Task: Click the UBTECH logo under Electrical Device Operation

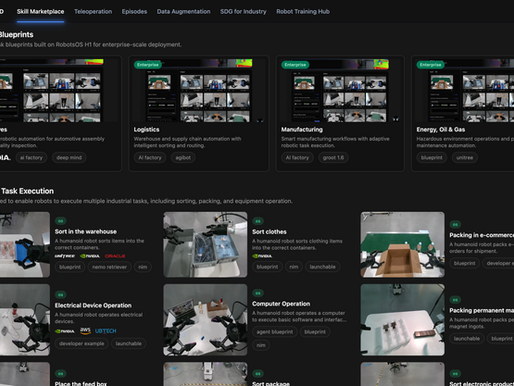Action: (x=106, y=331)
